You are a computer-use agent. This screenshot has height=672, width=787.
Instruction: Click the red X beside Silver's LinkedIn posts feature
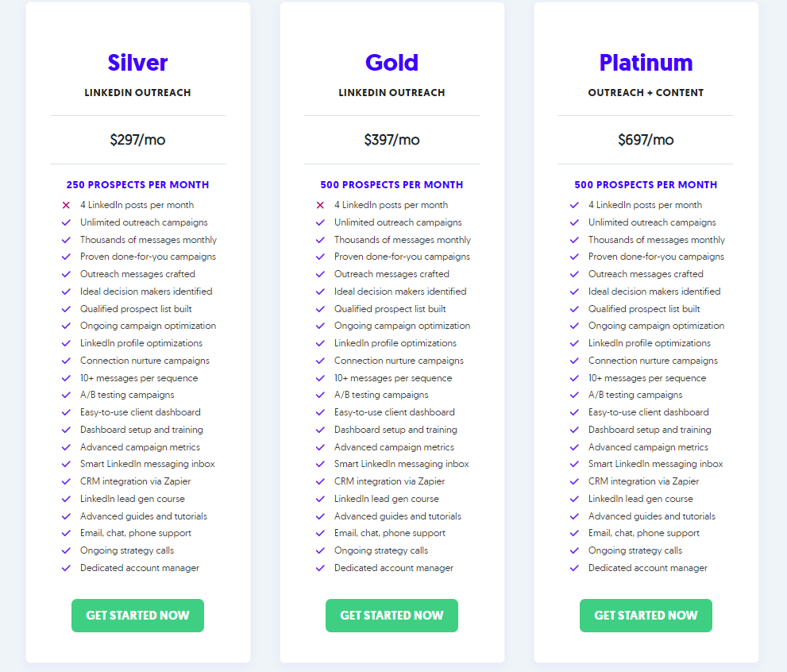click(66, 205)
